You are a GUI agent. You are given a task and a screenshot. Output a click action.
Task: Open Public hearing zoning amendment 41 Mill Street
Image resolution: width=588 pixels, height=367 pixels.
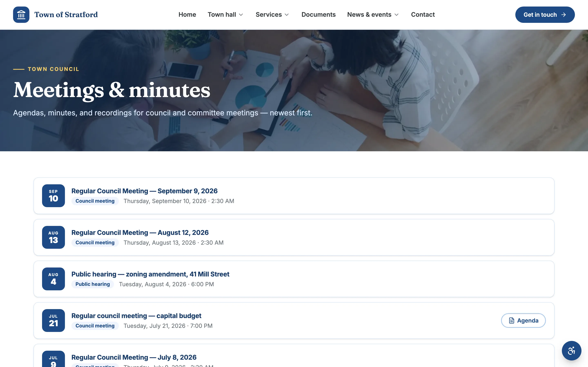click(x=150, y=274)
